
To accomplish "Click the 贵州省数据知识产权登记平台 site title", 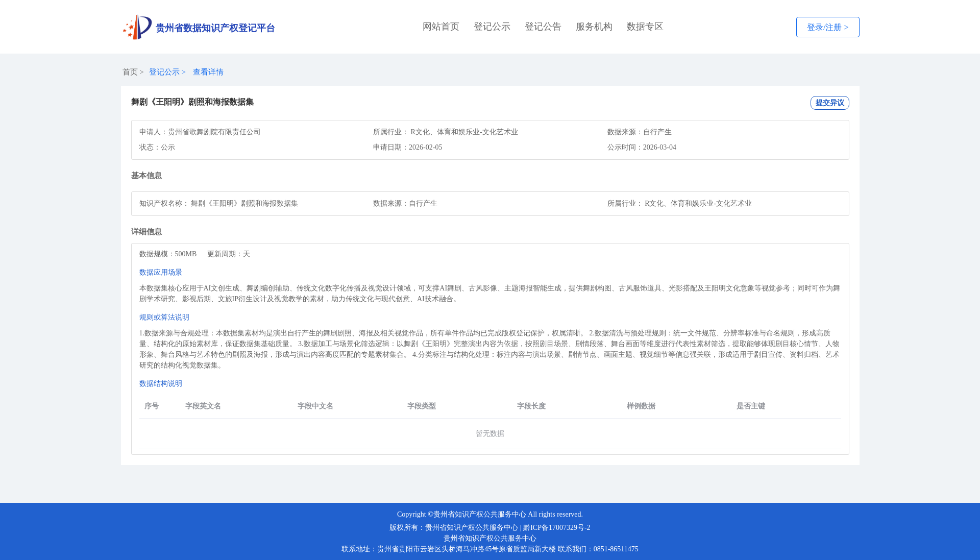I will tap(215, 28).
